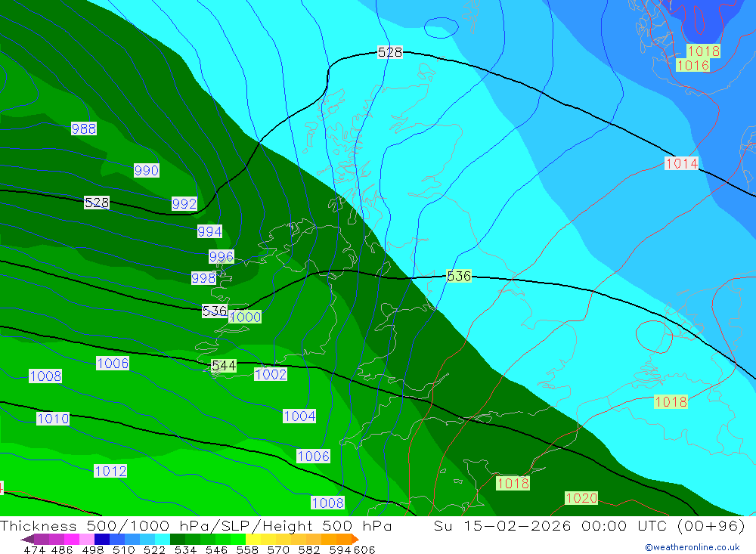Click the 536 label on cyan background
Screen dimensions: 756x554
(459, 277)
